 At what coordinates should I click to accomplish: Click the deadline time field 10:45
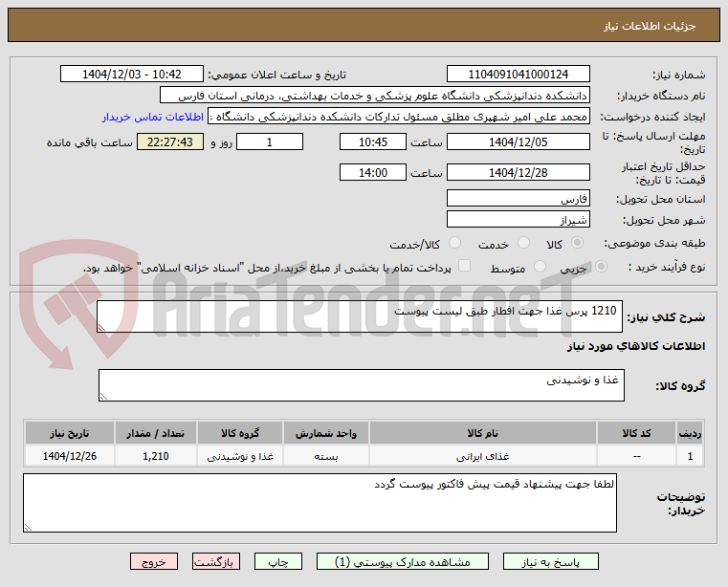[x=373, y=142]
